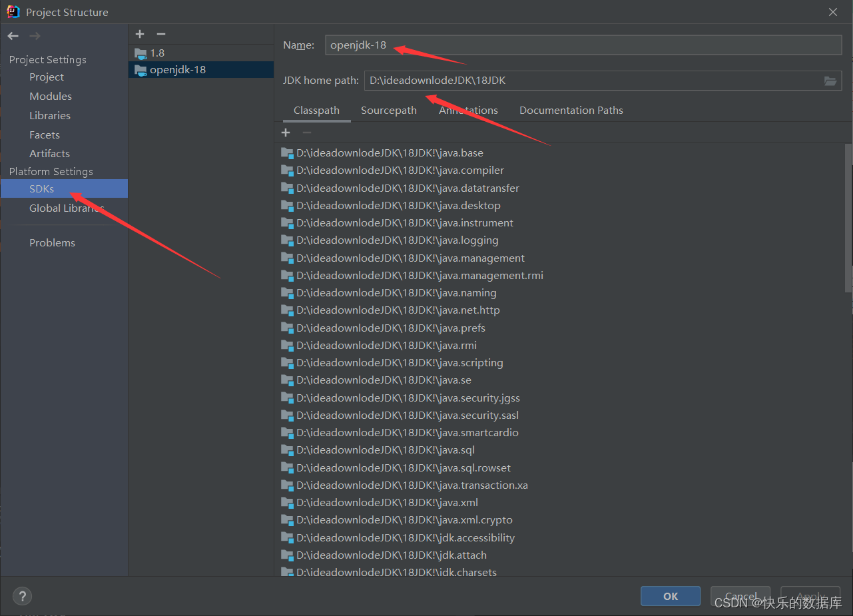Click the back navigation arrow
The width and height of the screenshot is (853, 616).
pyautogui.click(x=13, y=36)
